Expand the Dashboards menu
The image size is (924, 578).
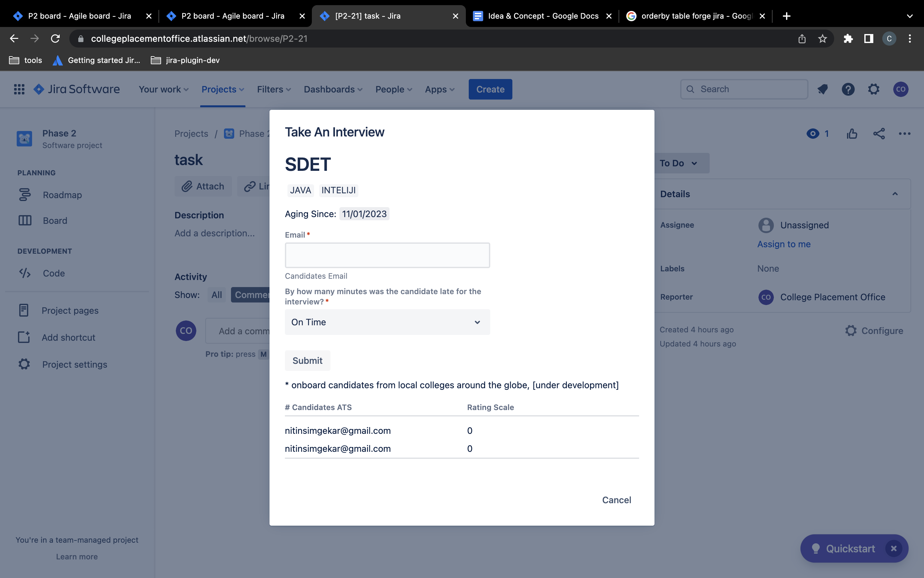tap(333, 89)
